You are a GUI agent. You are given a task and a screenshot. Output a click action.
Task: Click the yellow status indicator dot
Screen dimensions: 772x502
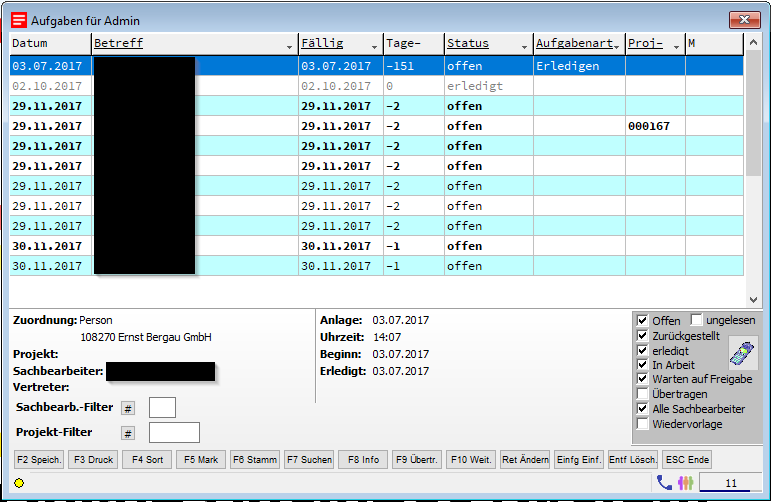pos(19,484)
